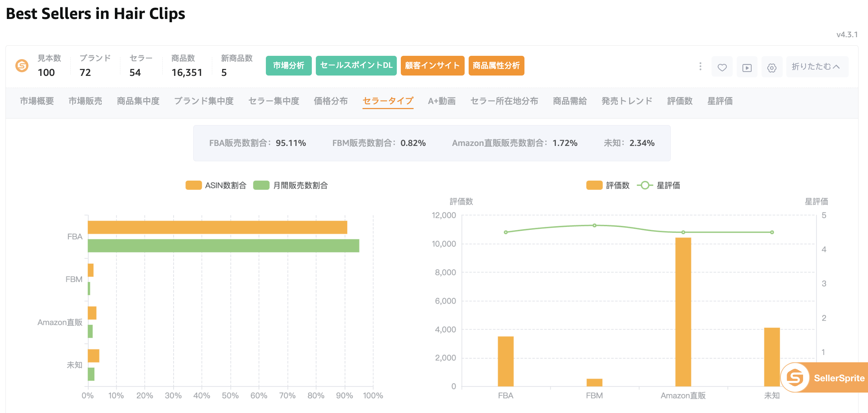The image size is (868, 413).
Task: Click the FBM star rating line point
Action: click(594, 225)
